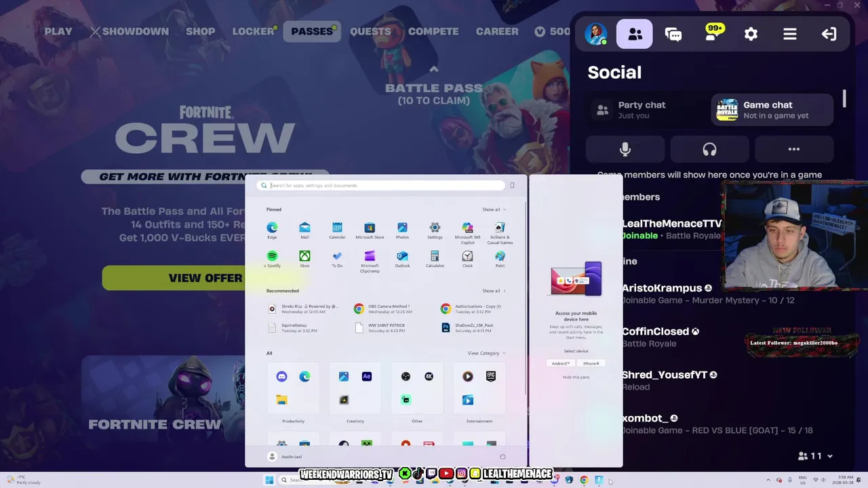Viewport: 868px width, 488px height.
Task: Switch to Party chat channel
Action: coord(648,110)
